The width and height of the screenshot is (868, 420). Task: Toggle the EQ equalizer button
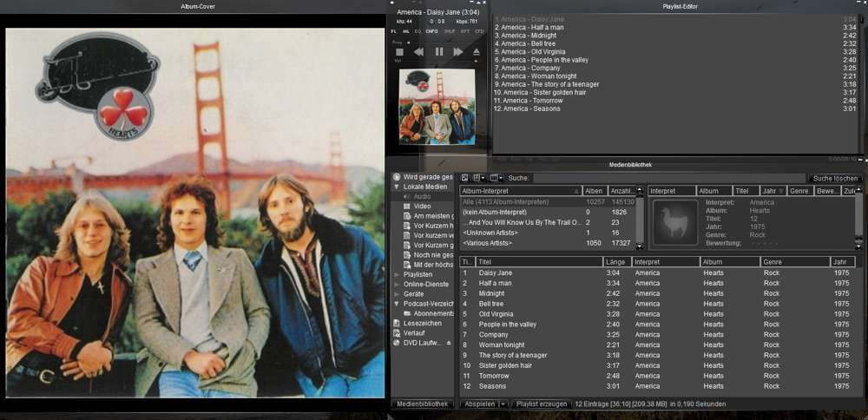(x=418, y=31)
